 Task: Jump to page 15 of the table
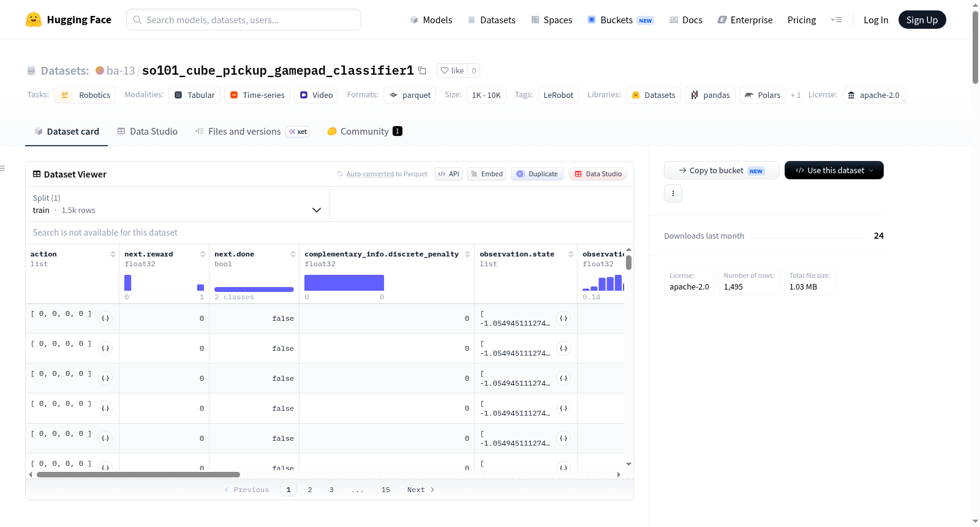click(x=386, y=490)
